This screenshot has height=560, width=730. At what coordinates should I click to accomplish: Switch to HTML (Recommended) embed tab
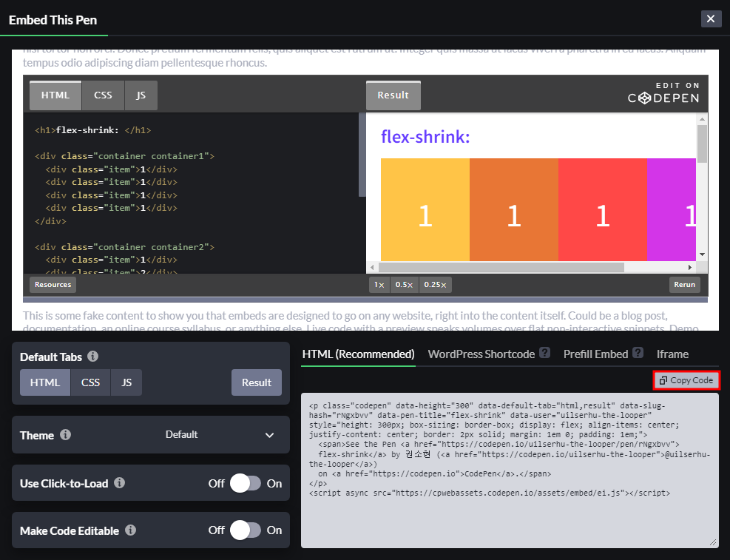(358, 354)
